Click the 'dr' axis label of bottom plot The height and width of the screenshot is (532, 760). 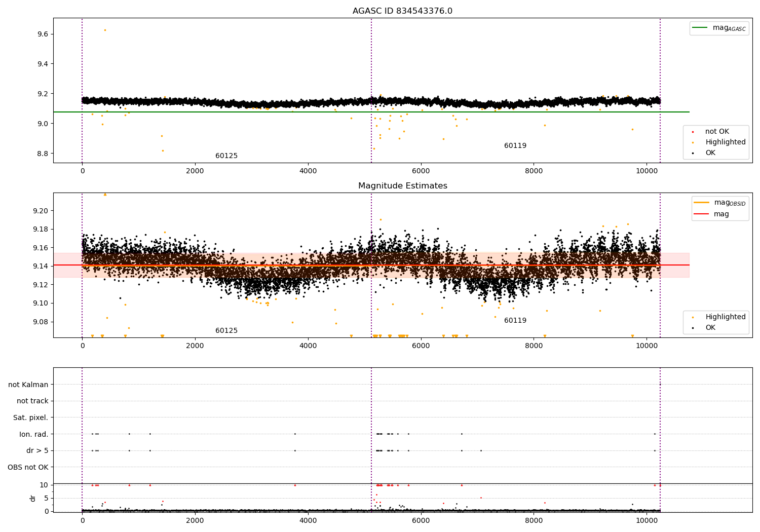point(33,498)
